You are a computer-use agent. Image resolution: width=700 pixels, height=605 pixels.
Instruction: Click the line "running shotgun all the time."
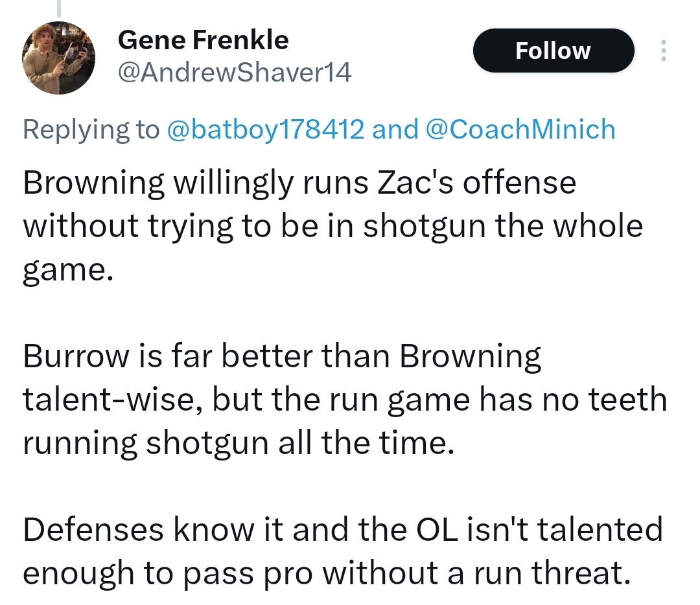tap(236, 442)
